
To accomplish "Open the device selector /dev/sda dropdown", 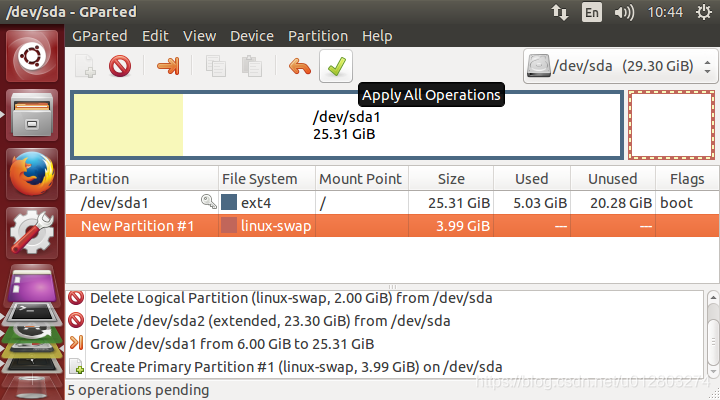I will pyautogui.click(x=620, y=66).
